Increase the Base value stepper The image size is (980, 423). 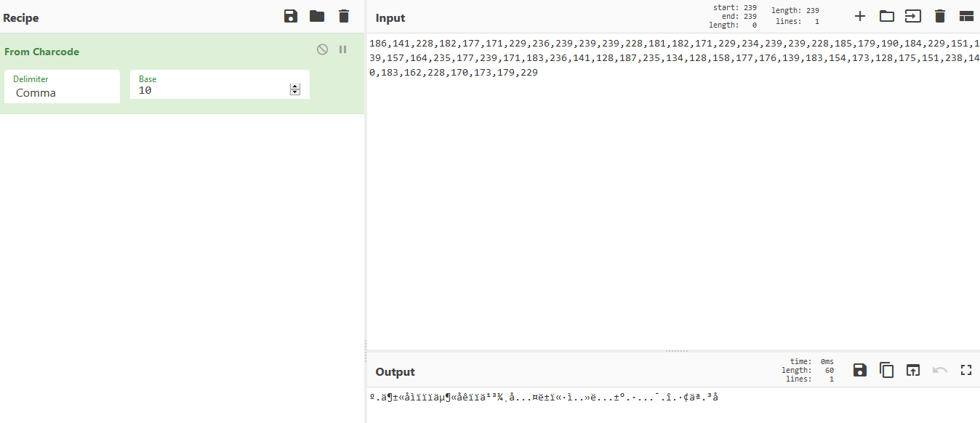coord(295,87)
